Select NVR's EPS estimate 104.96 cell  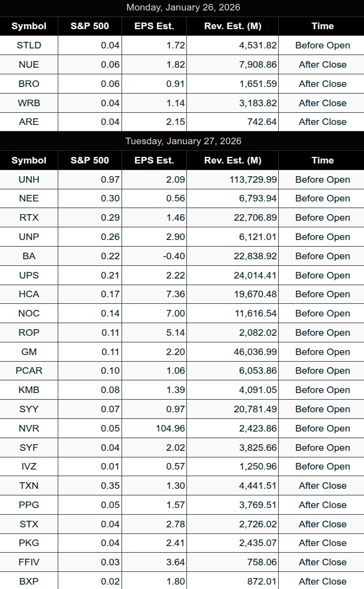tap(169, 428)
